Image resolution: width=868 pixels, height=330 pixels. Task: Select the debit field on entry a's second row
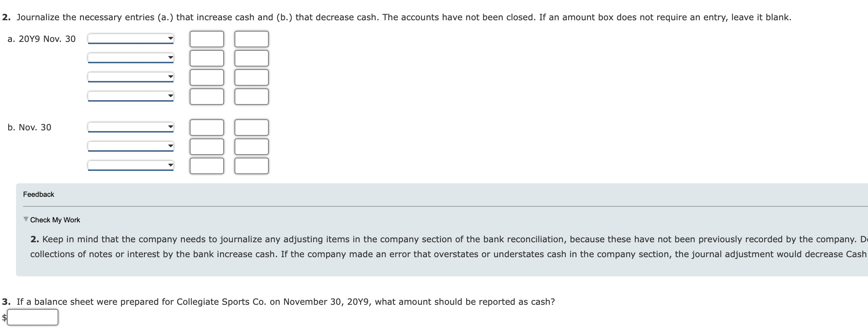click(207, 58)
